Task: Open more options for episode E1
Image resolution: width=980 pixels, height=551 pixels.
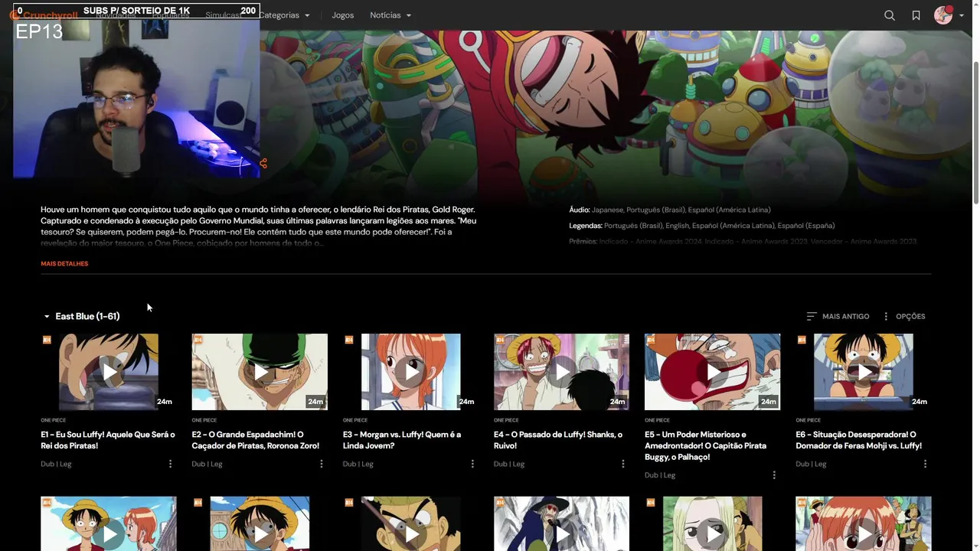Action: click(x=170, y=464)
